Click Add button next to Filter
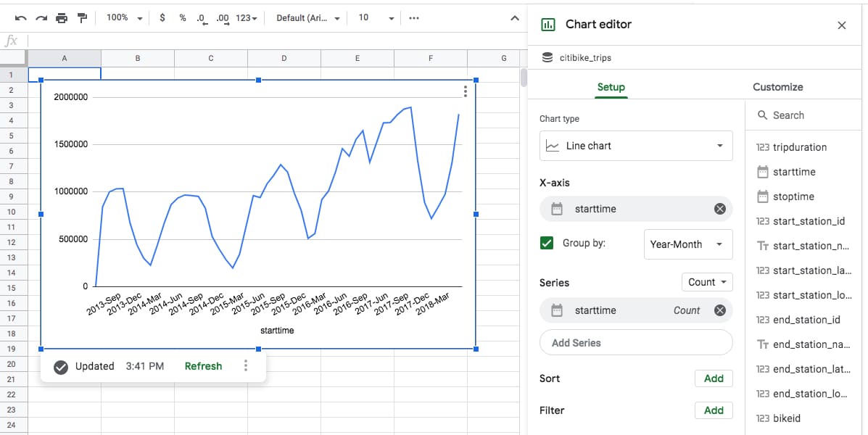Screen dimensions: 868x435 714,410
